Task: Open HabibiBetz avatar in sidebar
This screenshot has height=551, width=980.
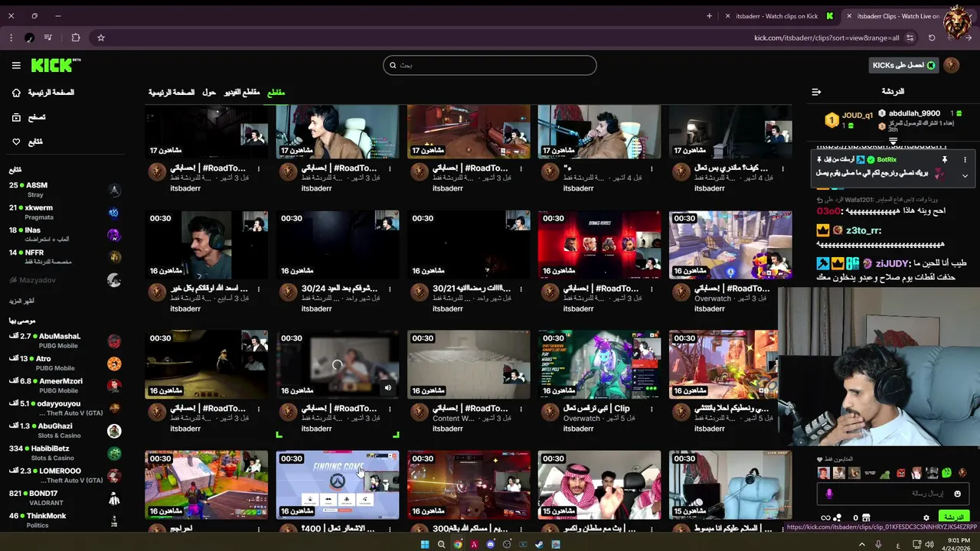Action: (x=114, y=453)
